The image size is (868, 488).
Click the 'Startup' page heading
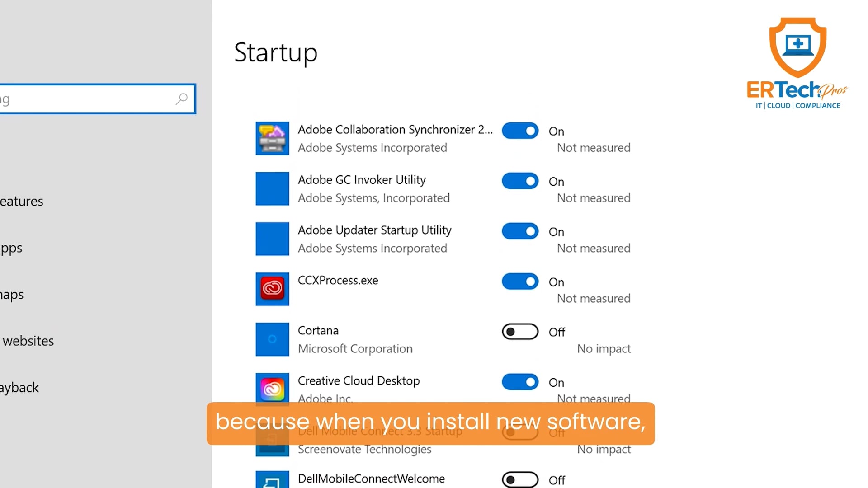(x=276, y=53)
